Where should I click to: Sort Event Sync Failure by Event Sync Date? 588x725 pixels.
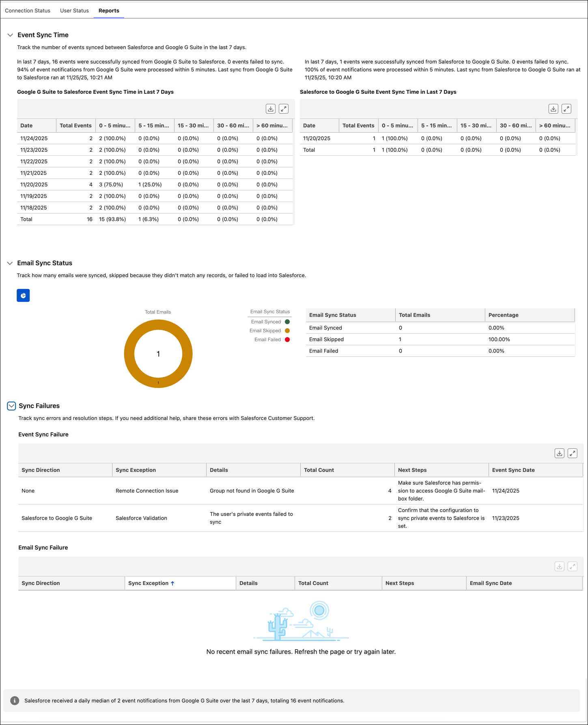(x=536, y=470)
